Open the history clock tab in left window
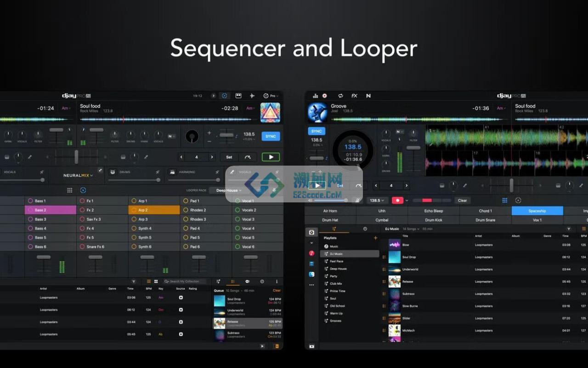 pyautogui.click(x=262, y=281)
